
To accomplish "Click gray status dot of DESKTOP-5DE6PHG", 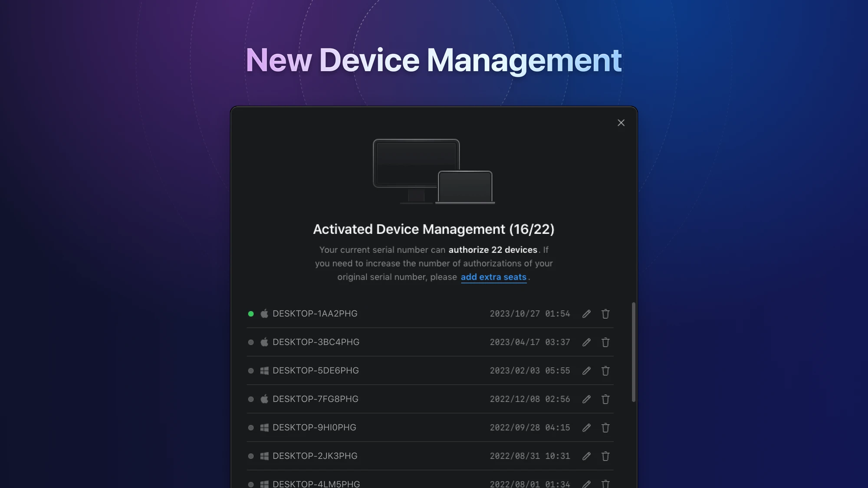I will (x=251, y=370).
